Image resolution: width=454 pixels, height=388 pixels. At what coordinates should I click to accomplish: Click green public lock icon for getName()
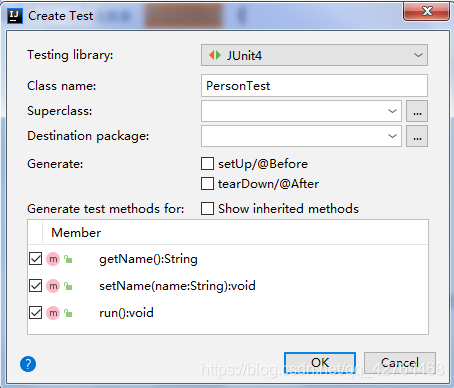tap(68, 259)
